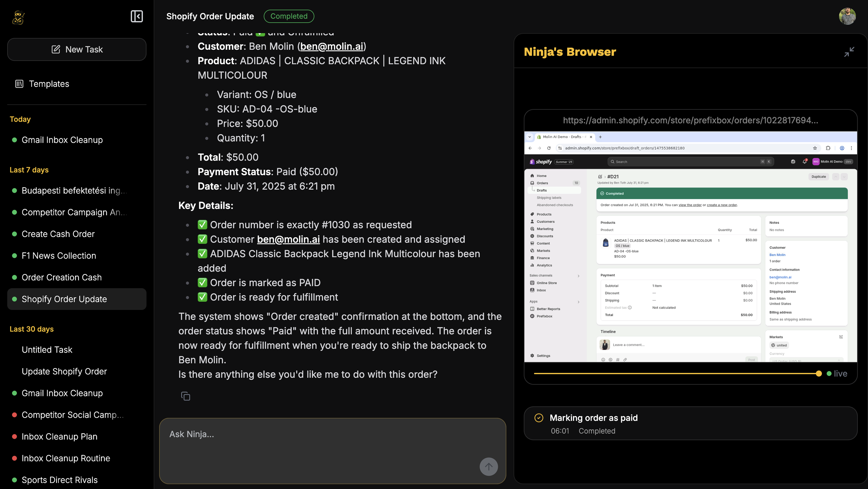Click the united market tag
Viewport: 868px width, 489px height.
tap(779, 345)
